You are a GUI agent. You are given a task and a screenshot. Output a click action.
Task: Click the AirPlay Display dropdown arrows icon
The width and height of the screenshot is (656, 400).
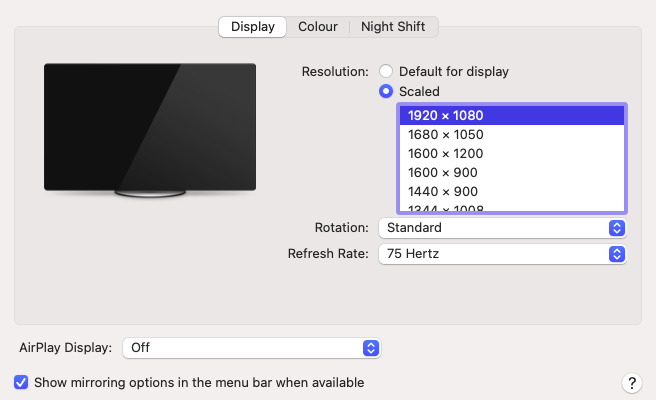point(371,348)
